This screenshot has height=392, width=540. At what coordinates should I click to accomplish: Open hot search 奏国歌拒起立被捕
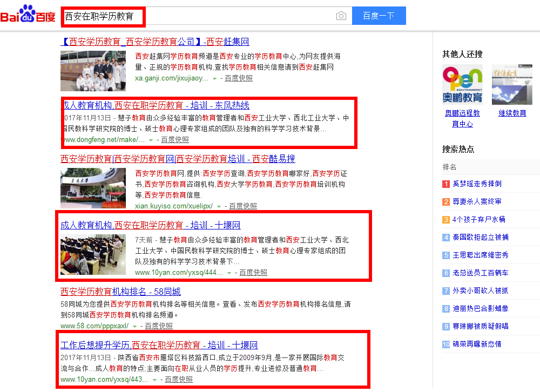pyautogui.click(x=481, y=238)
